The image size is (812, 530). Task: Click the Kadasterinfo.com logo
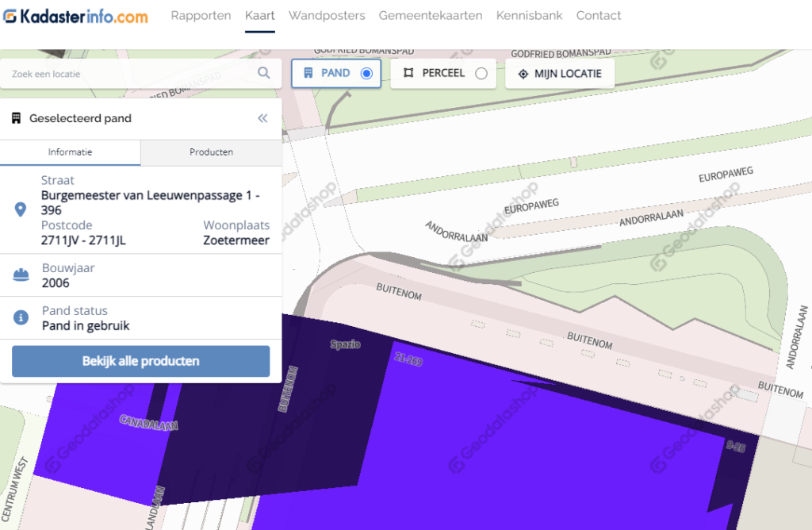75,16
